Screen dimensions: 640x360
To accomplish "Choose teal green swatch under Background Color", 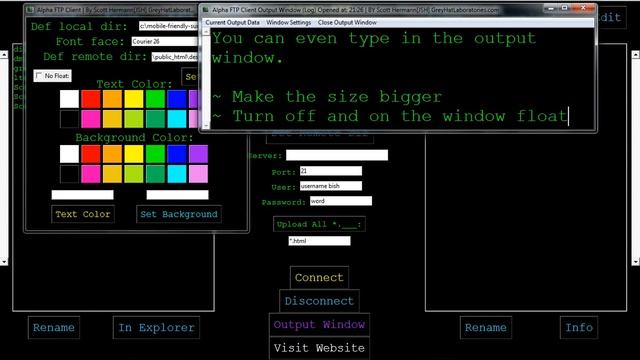I will (x=156, y=174).
